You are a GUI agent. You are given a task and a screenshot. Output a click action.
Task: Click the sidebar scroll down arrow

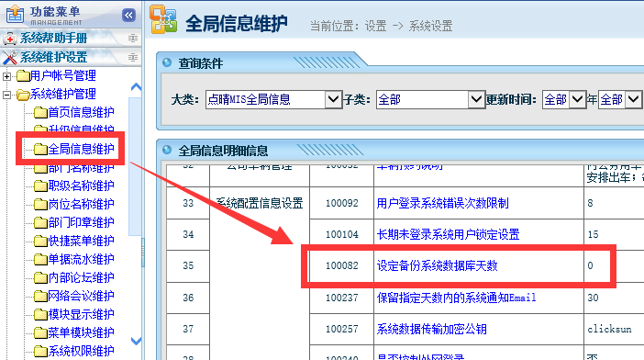point(136,341)
